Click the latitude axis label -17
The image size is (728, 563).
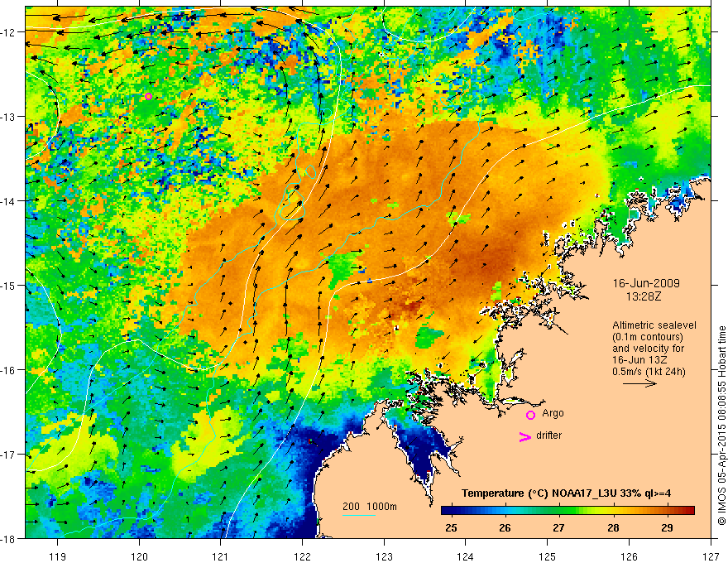pyautogui.click(x=8, y=455)
